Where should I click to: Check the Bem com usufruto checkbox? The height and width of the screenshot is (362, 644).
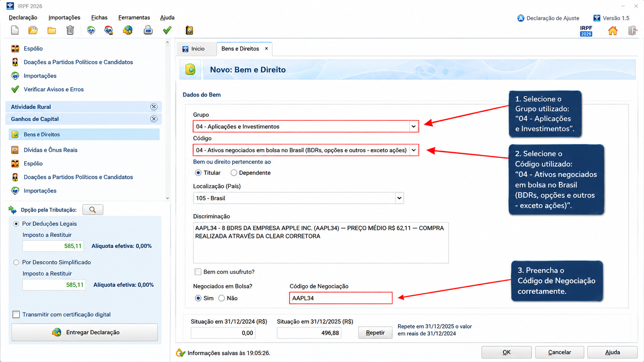click(198, 272)
